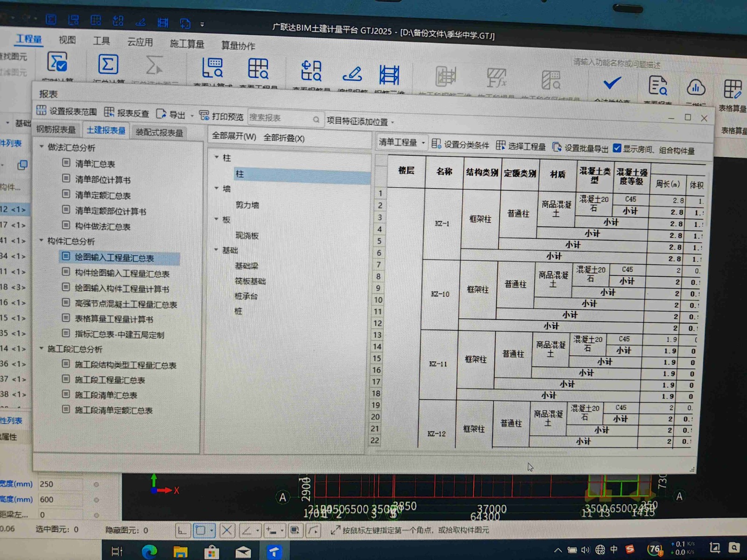Switch to the 云应用 ribbon tab
This screenshot has height=560, width=747.
point(140,42)
